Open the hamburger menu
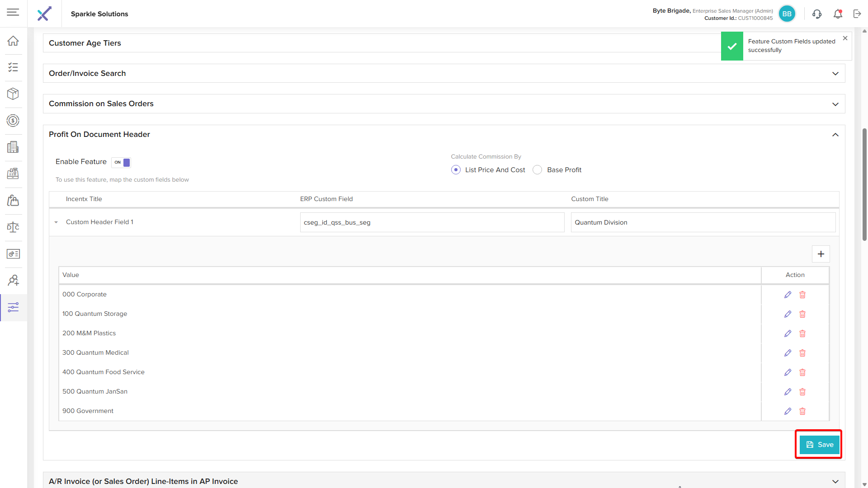 pyautogui.click(x=13, y=12)
